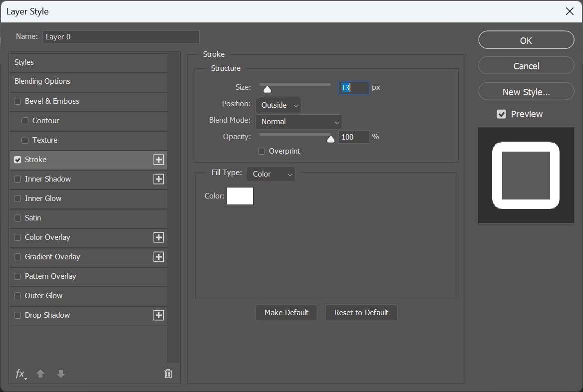Click the Cancel button
Screen dimensions: 583x392
[x=526, y=66]
